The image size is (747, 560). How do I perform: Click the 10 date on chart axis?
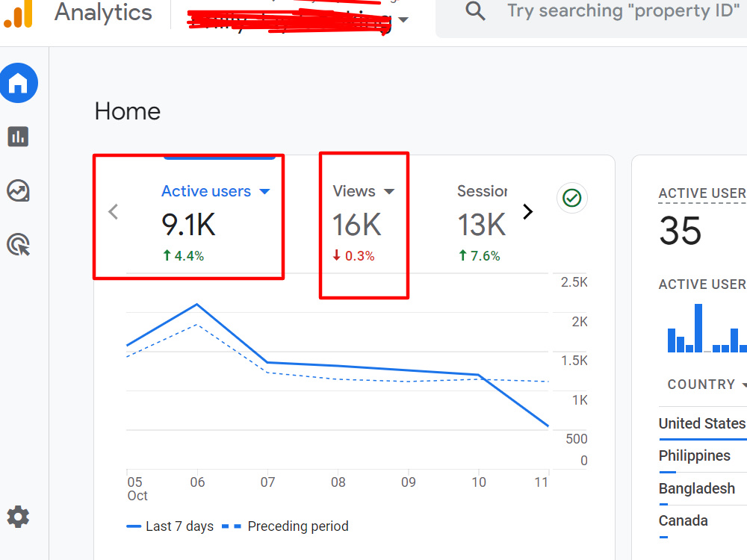479,482
